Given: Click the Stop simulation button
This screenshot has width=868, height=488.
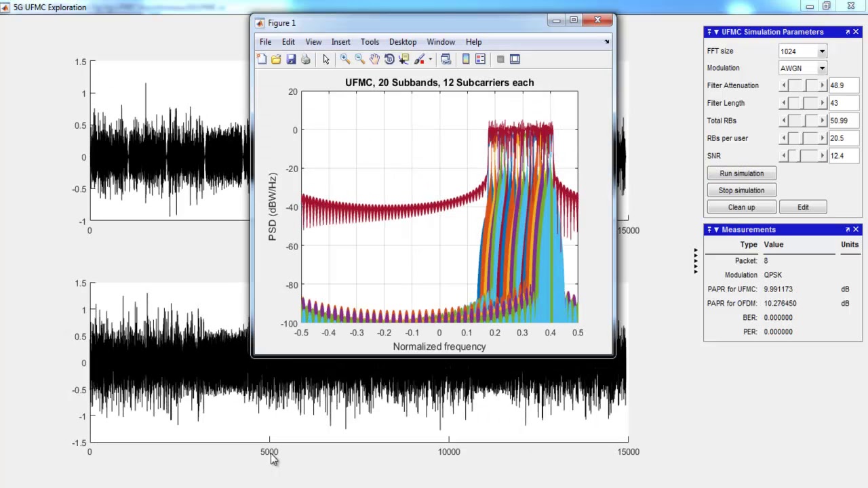Looking at the screenshot, I should coord(741,190).
